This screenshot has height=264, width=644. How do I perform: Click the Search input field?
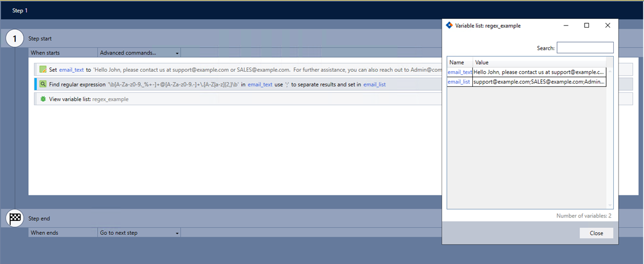coord(585,48)
